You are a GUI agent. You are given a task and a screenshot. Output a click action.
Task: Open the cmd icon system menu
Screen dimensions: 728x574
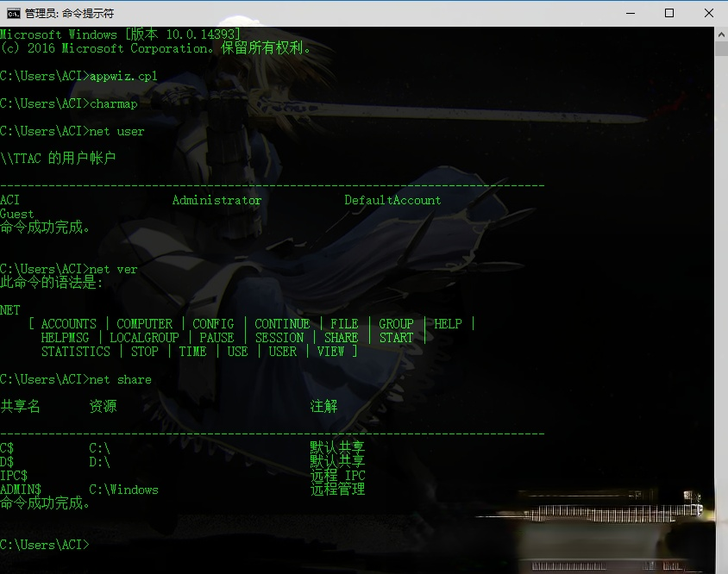click(x=13, y=14)
